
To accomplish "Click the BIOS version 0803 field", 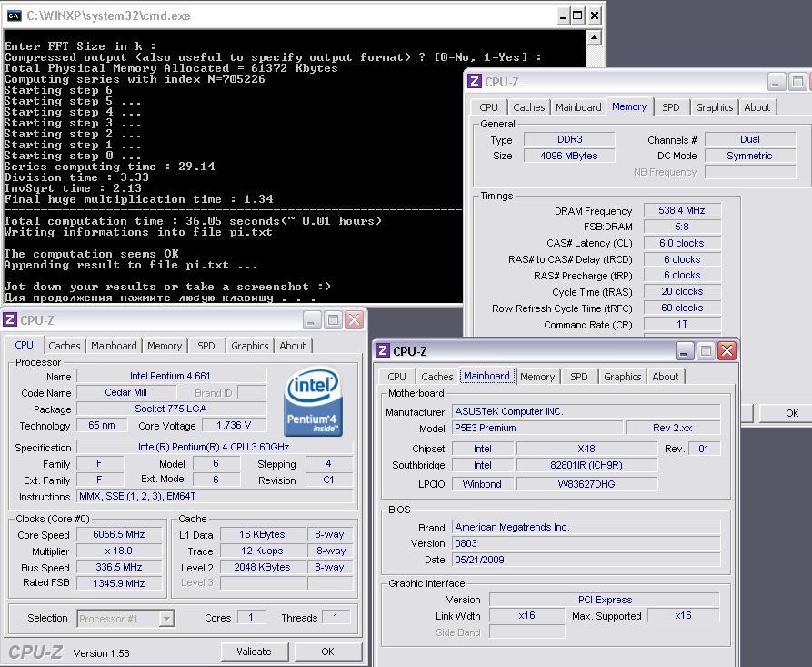I will pyautogui.click(x=586, y=543).
